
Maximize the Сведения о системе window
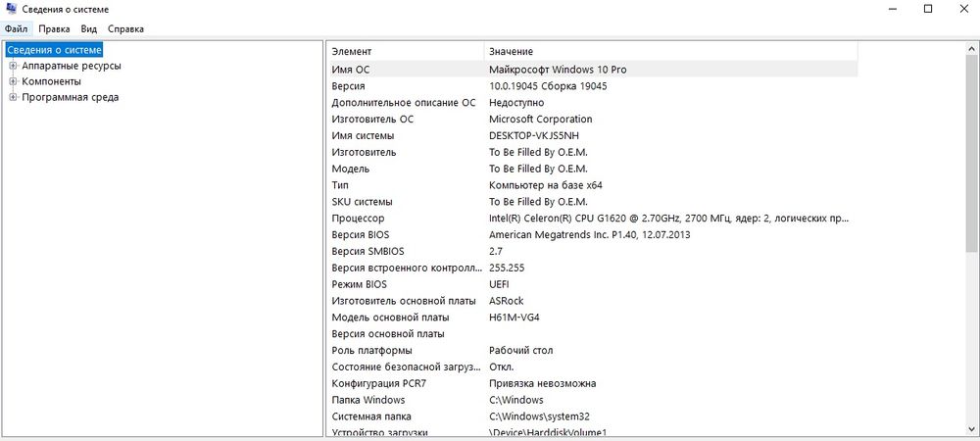[928, 9]
